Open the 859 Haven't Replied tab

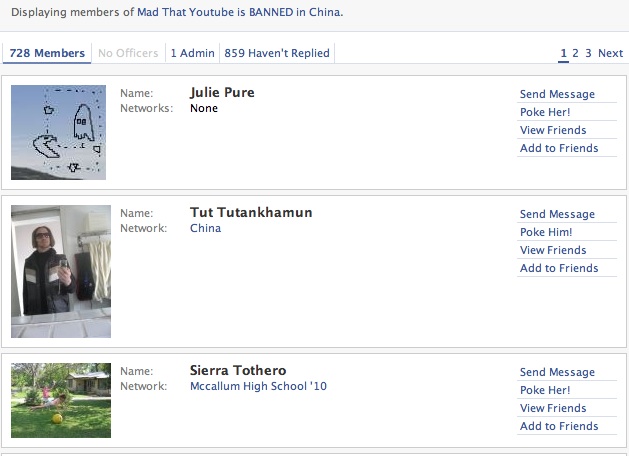pyautogui.click(x=277, y=53)
